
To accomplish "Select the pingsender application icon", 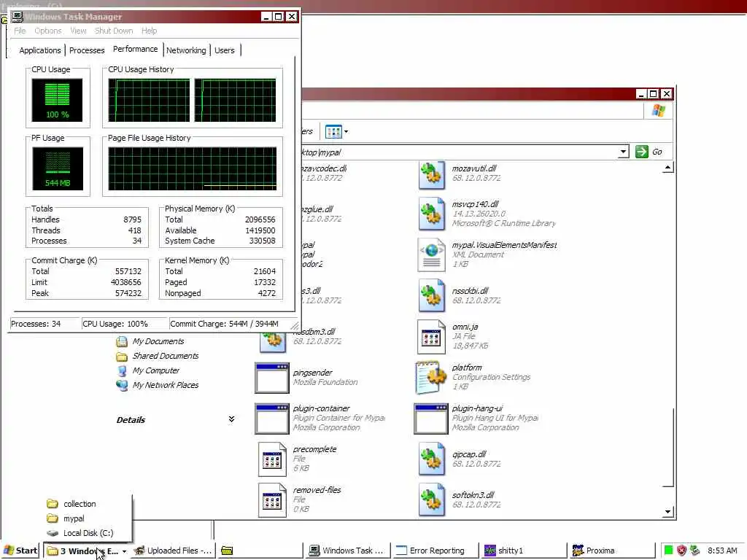I will click(x=272, y=378).
